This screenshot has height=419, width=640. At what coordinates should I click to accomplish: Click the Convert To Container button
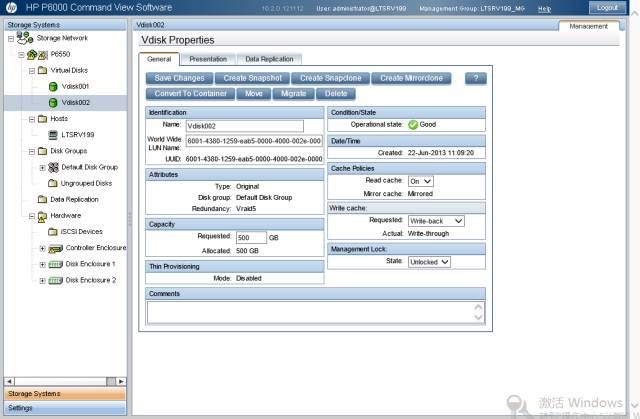191,93
